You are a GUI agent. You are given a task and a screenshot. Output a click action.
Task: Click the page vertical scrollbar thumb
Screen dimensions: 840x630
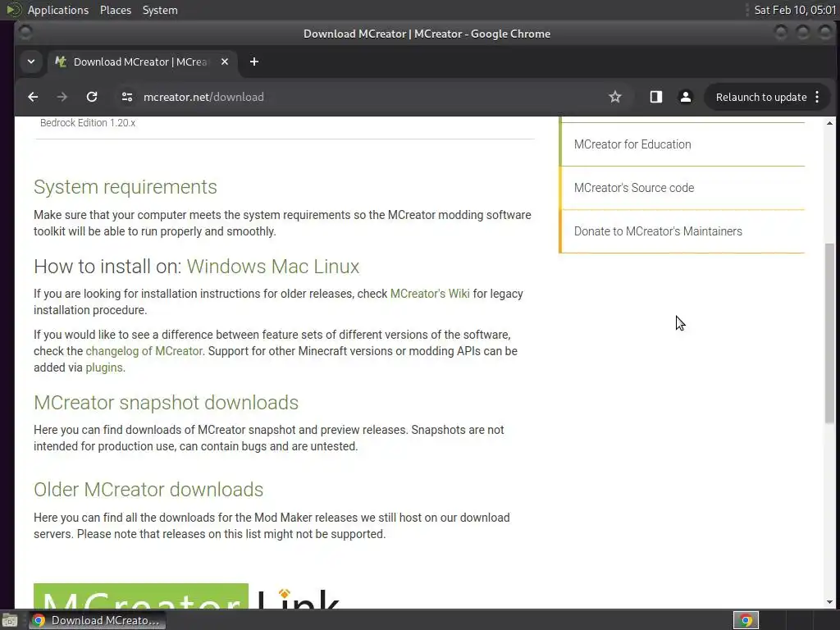(829, 332)
